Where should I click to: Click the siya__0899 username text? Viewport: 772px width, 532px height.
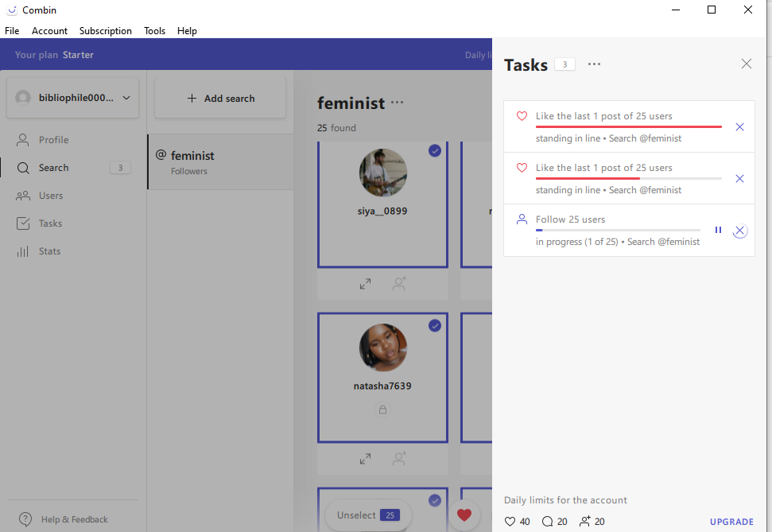(x=382, y=211)
